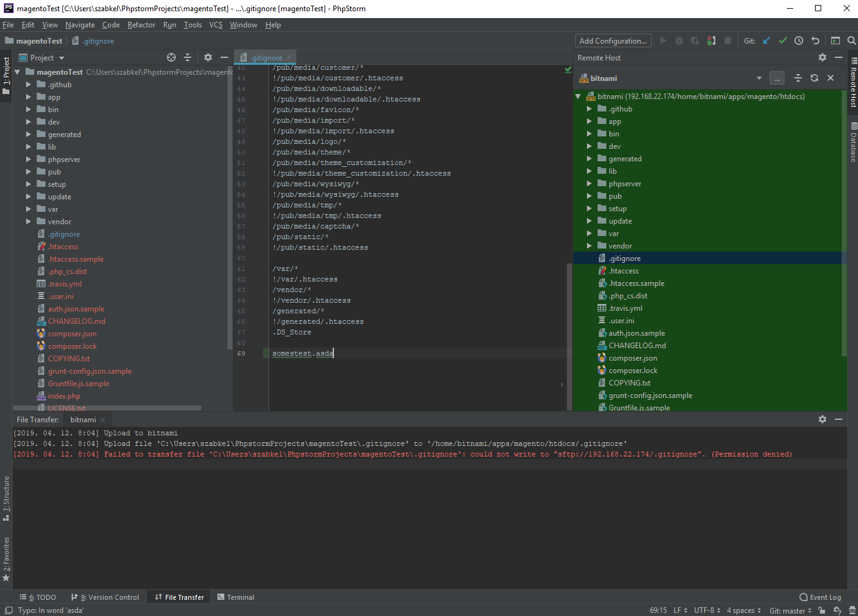
Task: Hide the Project panel
Action: point(224,57)
